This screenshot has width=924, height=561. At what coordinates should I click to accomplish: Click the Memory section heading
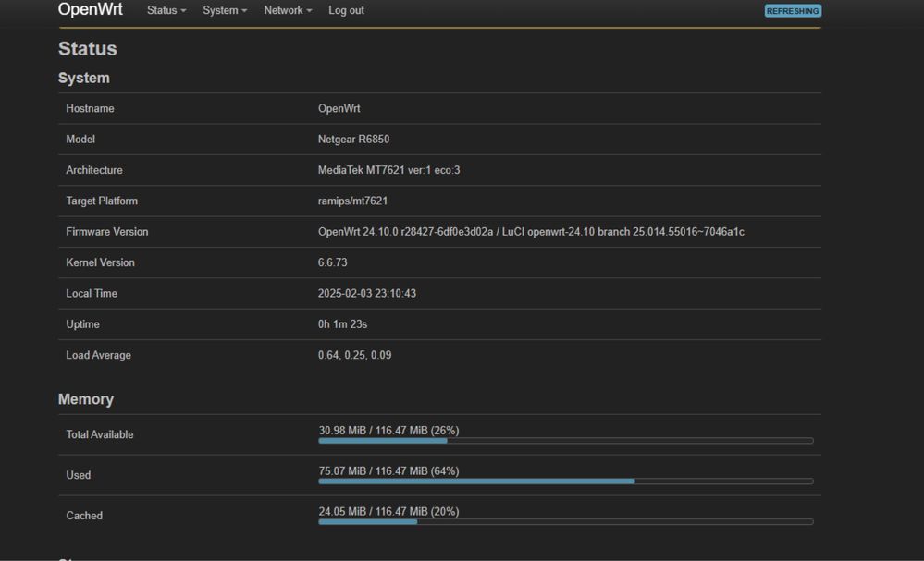[x=85, y=399]
